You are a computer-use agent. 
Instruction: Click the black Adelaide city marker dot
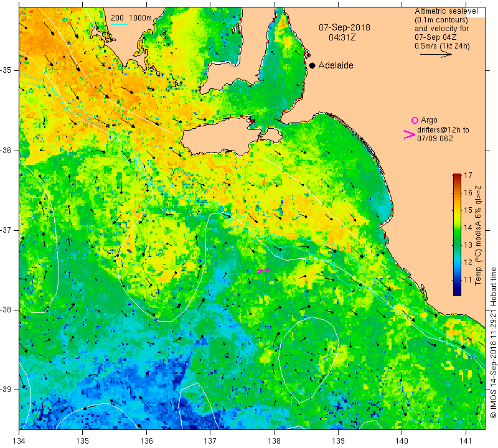[312, 65]
